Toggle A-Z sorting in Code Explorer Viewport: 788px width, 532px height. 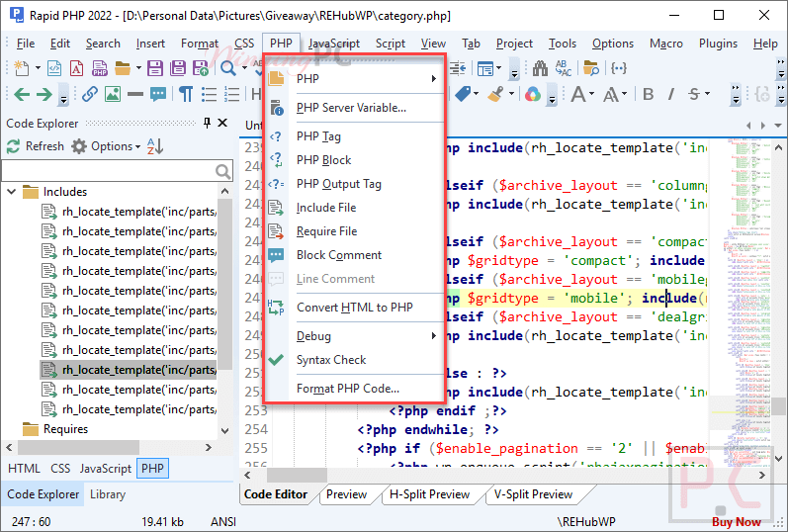(155, 146)
